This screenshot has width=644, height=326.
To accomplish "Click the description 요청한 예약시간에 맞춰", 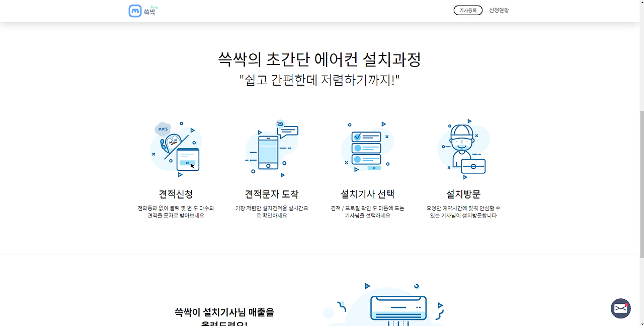I will (x=463, y=212).
